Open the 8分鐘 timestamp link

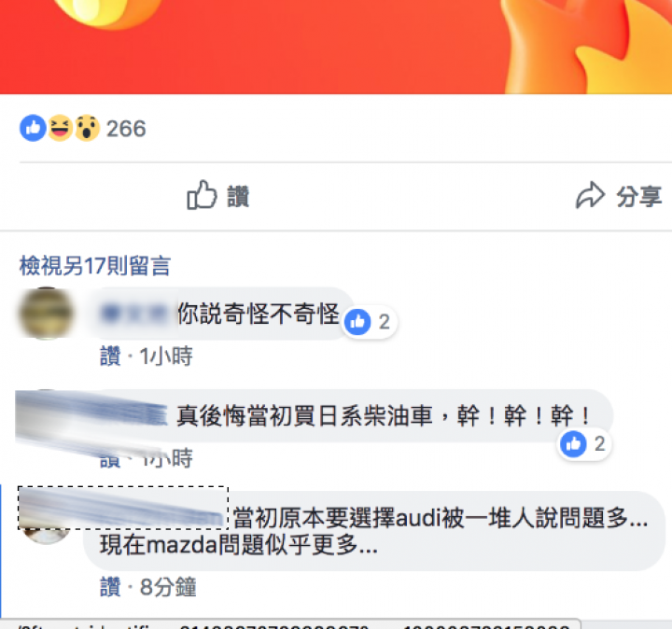point(168,587)
